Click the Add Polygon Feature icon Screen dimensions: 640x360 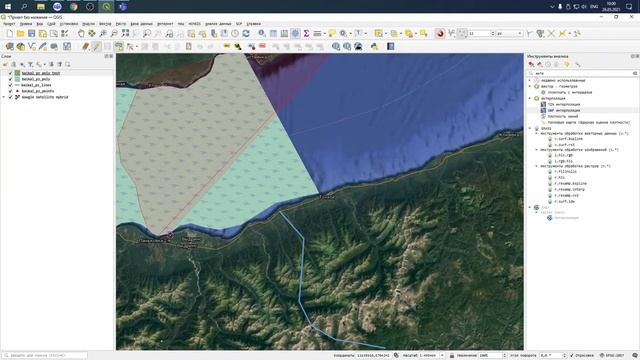119,47
